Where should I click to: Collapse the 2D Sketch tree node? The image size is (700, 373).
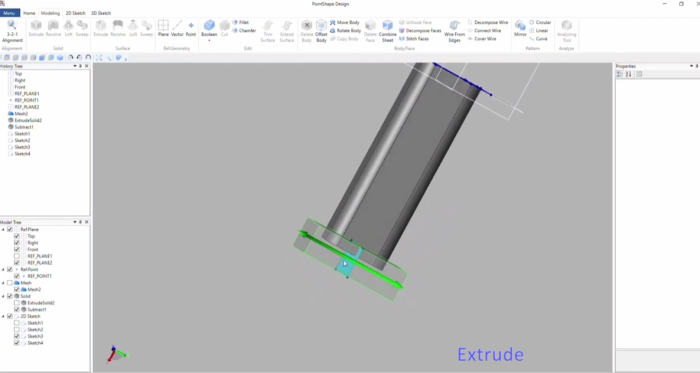point(3,316)
